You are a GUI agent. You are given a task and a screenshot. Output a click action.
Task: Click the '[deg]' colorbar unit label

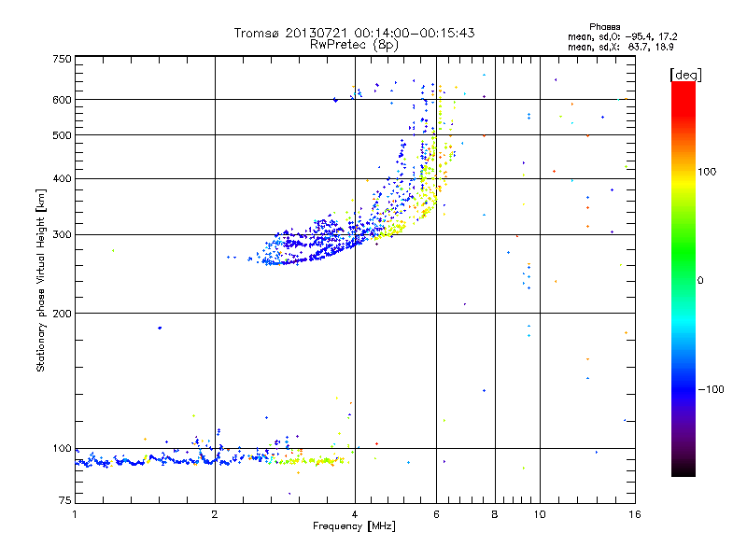[x=685, y=75]
